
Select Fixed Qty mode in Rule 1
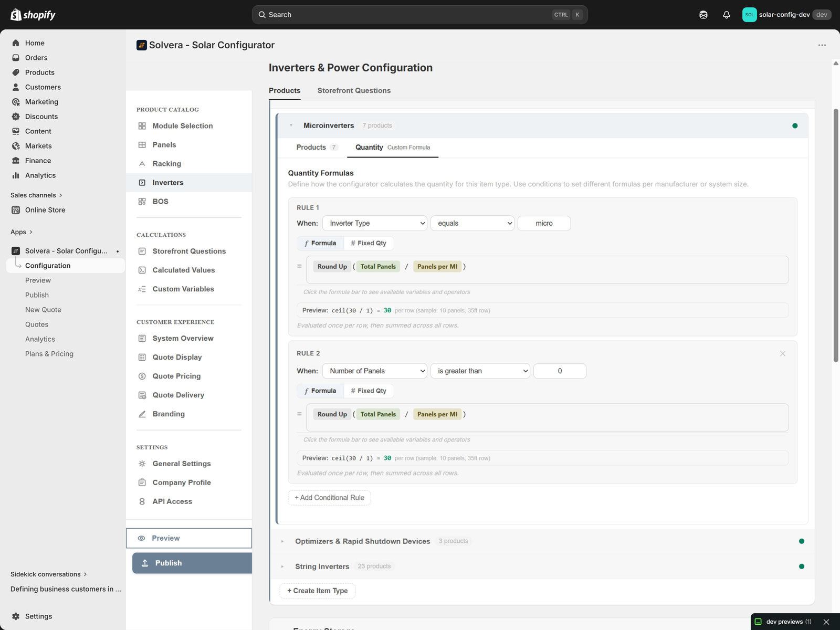(369, 243)
